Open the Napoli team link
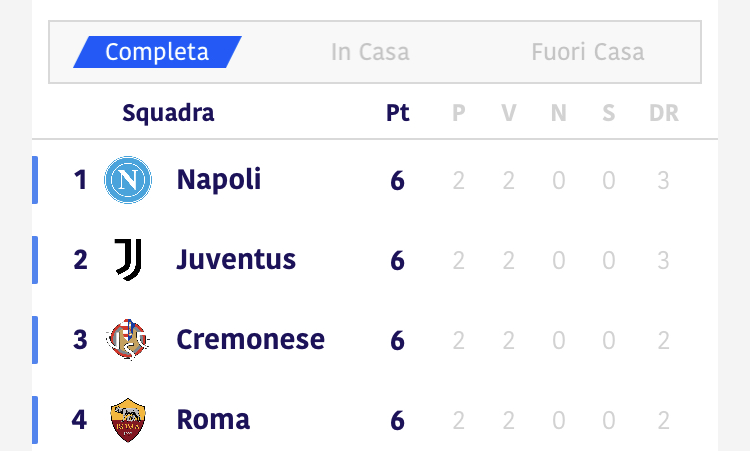This screenshot has width=750, height=451. click(219, 180)
